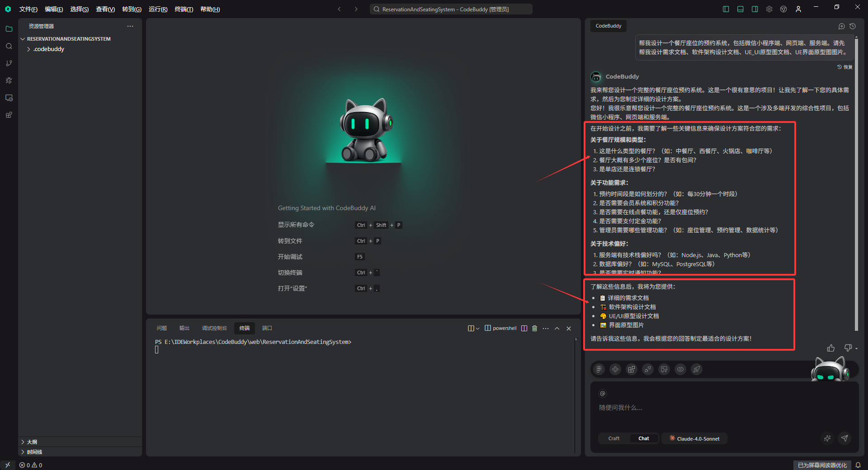Open the Remote Explorer monitor icon

tap(9, 98)
